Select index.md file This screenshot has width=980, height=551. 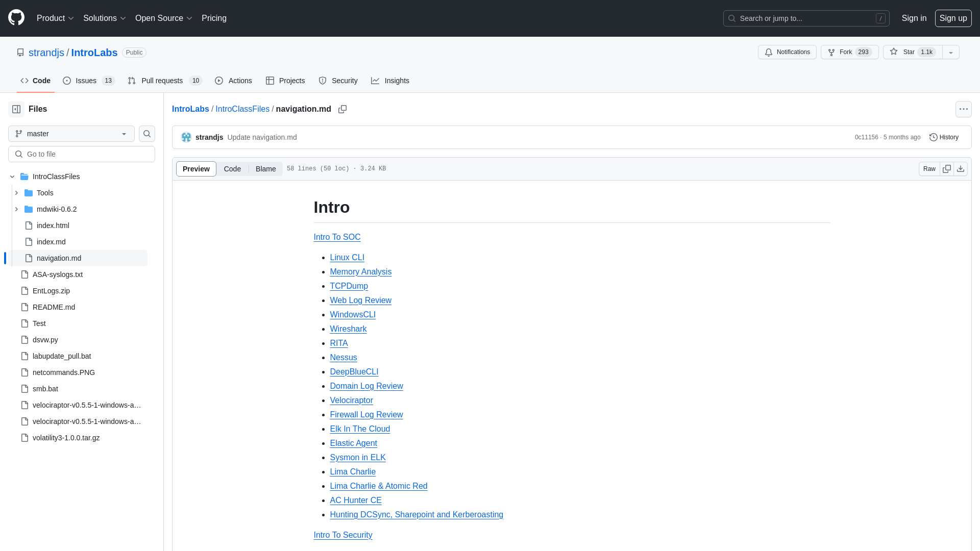[x=51, y=242]
